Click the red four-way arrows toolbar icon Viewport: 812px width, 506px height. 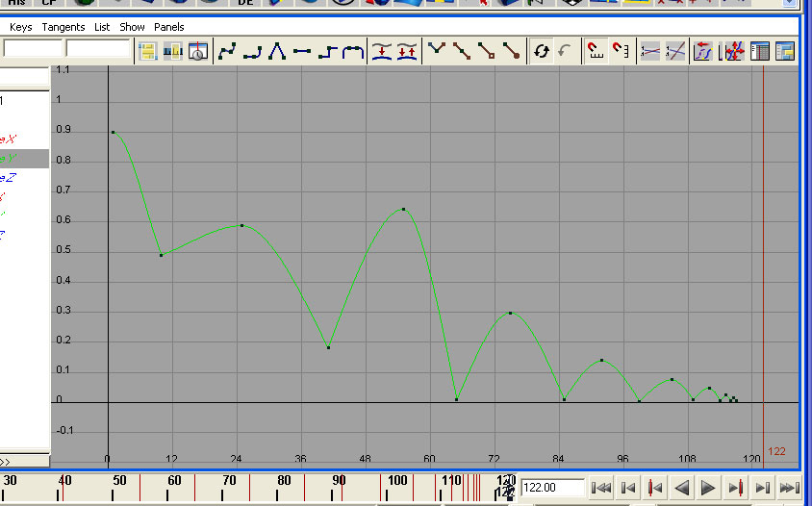pos(732,51)
